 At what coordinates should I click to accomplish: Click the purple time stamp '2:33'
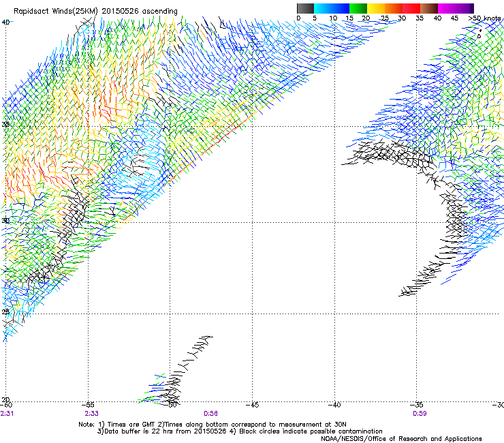coord(92,414)
